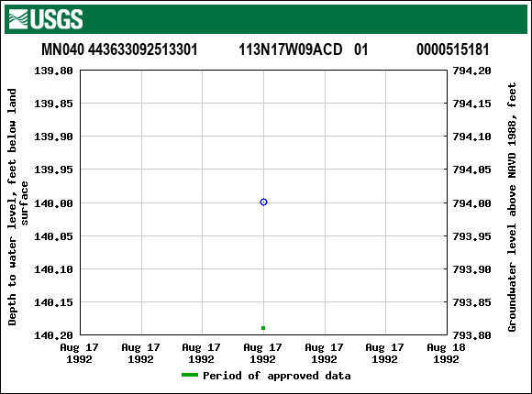Image resolution: width=532 pixels, height=394 pixels.
Task: Click the left axis value 139.95
Action: [53, 170]
